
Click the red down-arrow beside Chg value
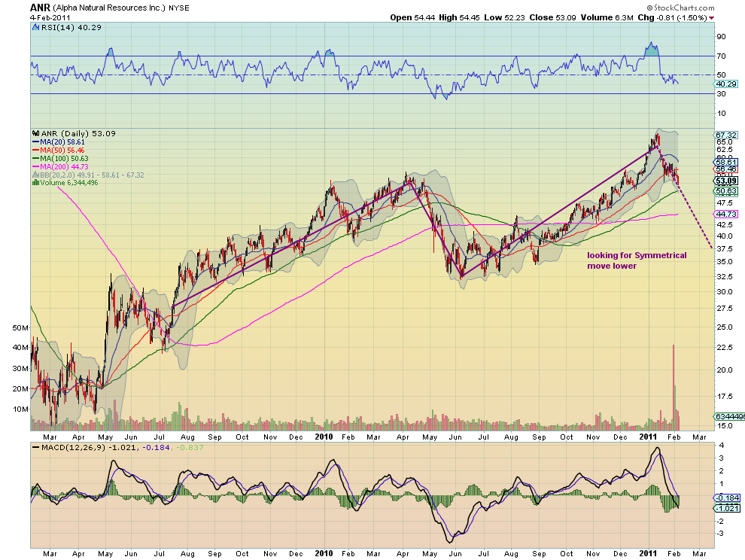[x=711, y=18]
